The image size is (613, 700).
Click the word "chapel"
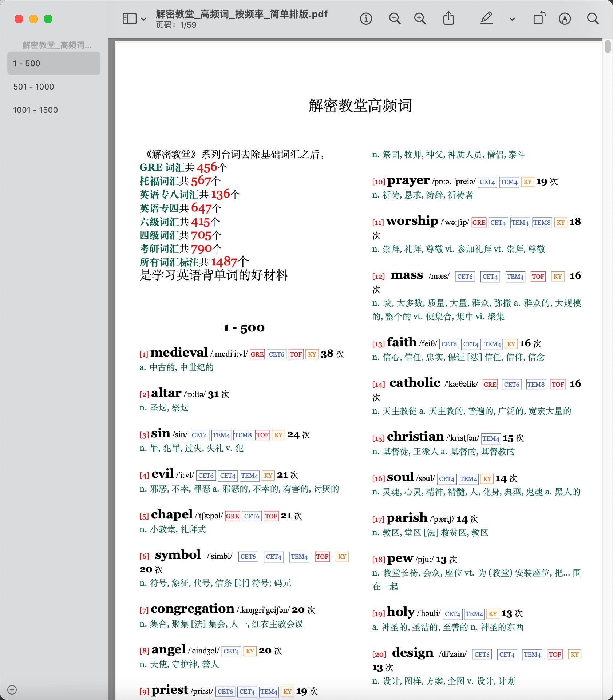coord(172,514)
